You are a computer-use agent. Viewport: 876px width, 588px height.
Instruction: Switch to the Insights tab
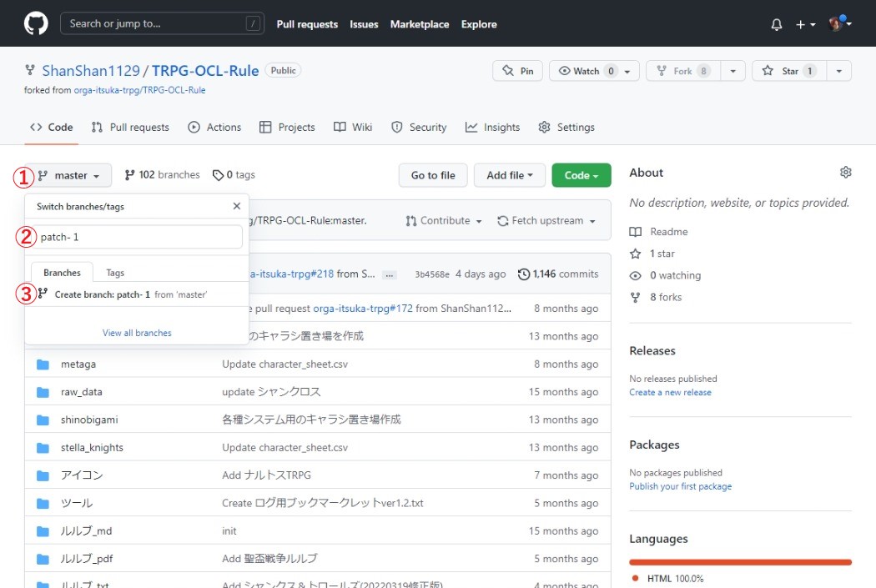pos(493,128)
